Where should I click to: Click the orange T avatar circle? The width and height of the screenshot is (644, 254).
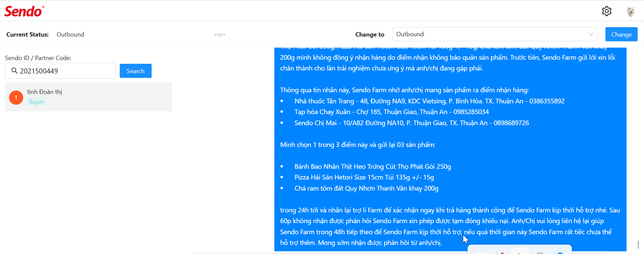click(16, 98)
